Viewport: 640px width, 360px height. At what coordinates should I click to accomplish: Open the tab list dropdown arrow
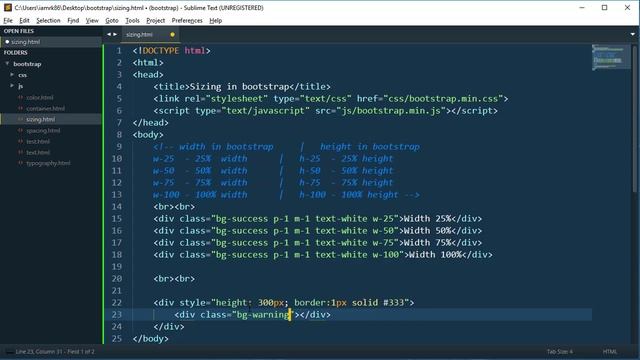pos(633,34)
